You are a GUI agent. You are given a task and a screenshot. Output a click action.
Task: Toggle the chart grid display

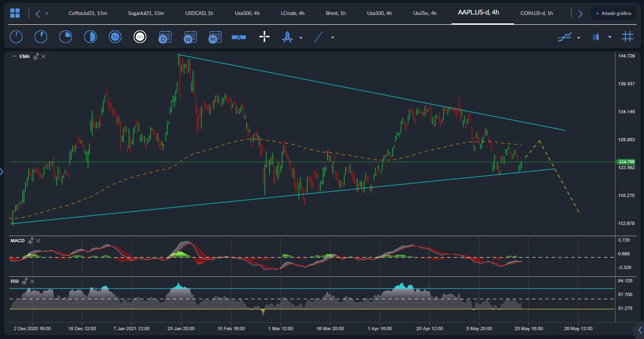pyautogui.click(x=628, y=36)
